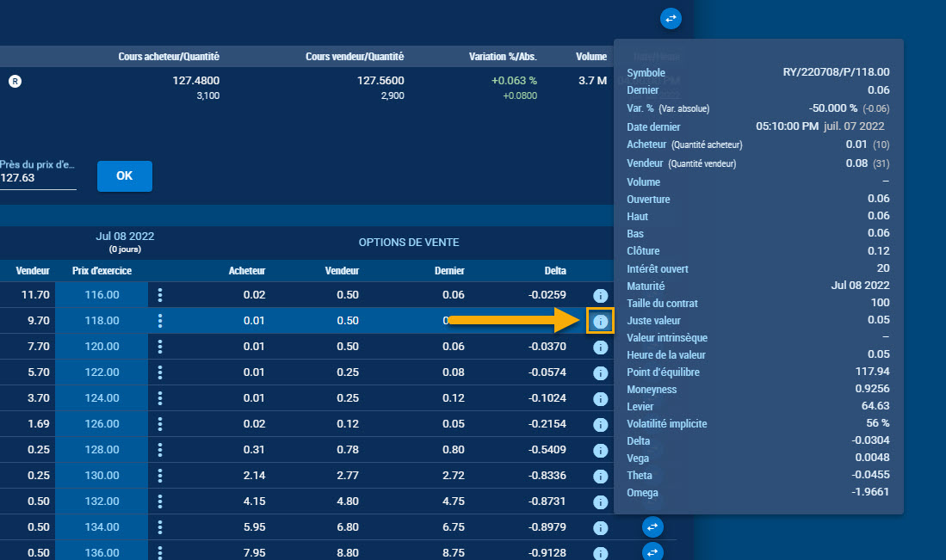
Task: Select the 120.00 strike price
Action: pyautogui.click(x=102, y=347)
